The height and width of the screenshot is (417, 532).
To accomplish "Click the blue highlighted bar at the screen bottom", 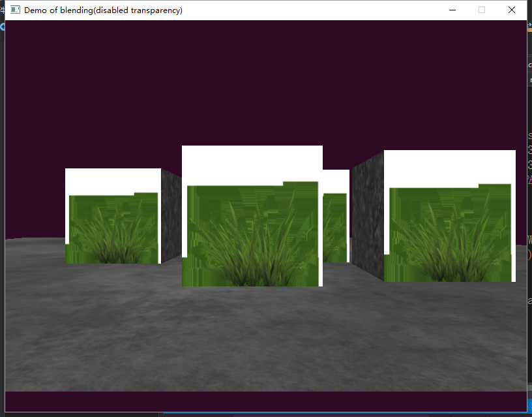I will point(339,412).
